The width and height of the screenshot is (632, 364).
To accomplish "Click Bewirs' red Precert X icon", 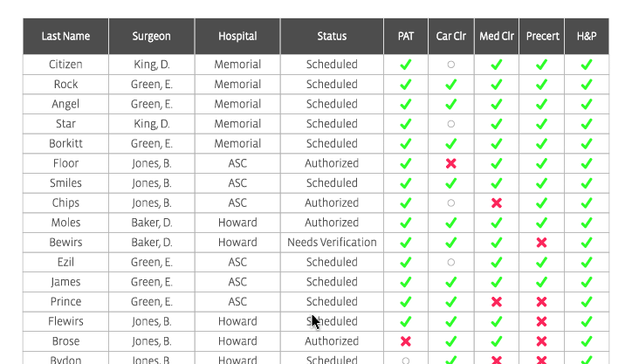I will click(x=541, y=243).
